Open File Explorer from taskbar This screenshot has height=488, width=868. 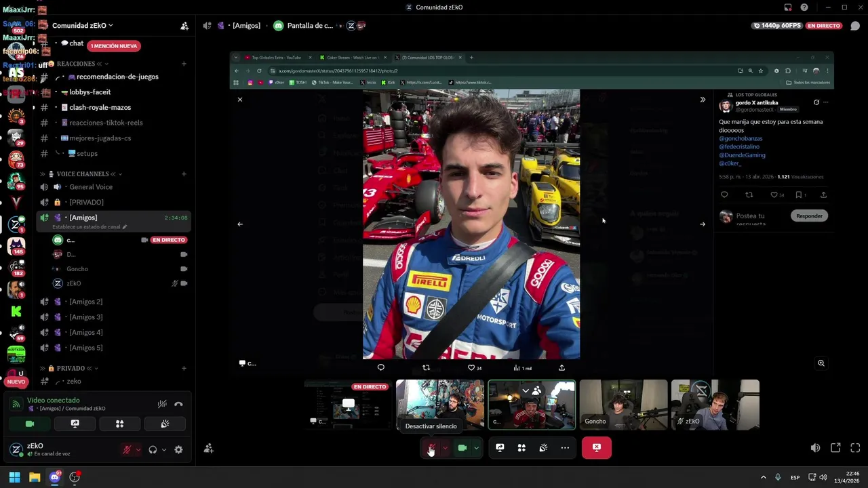(x=35, y=477)
